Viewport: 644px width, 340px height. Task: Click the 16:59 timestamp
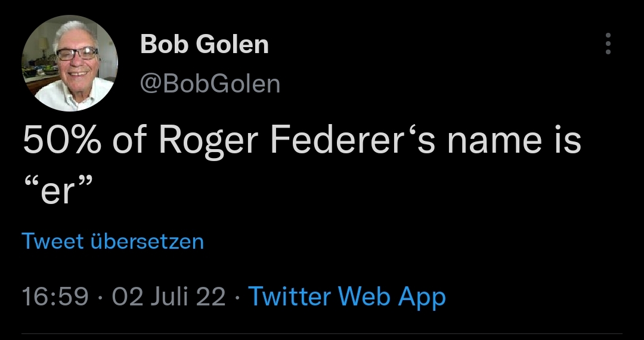tap(55, 296)
